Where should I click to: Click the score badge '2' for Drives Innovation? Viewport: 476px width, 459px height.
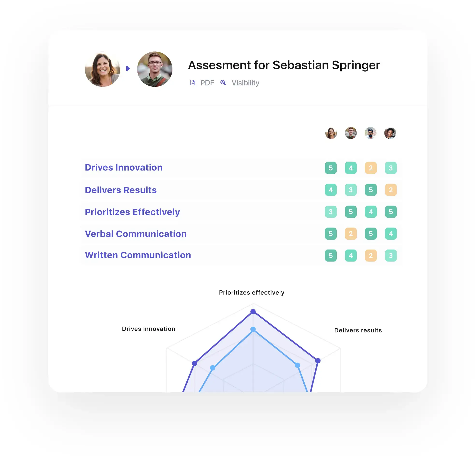[370, 167]
